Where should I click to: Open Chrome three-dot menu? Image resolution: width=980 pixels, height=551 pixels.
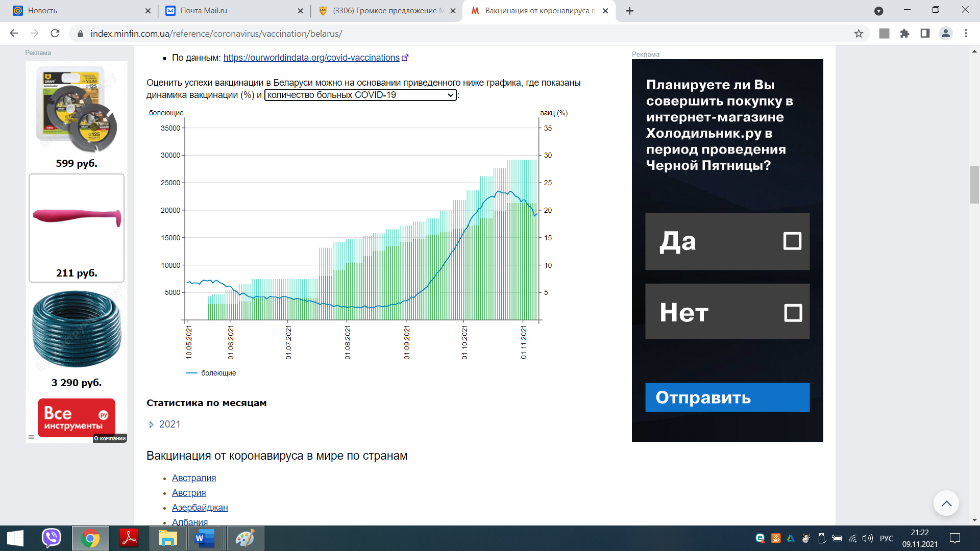click(966, 34)
